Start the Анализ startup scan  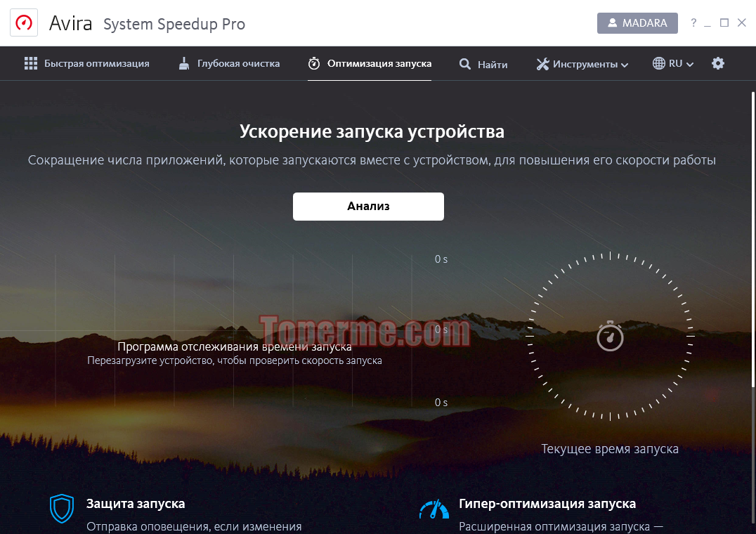pos(368,207)
